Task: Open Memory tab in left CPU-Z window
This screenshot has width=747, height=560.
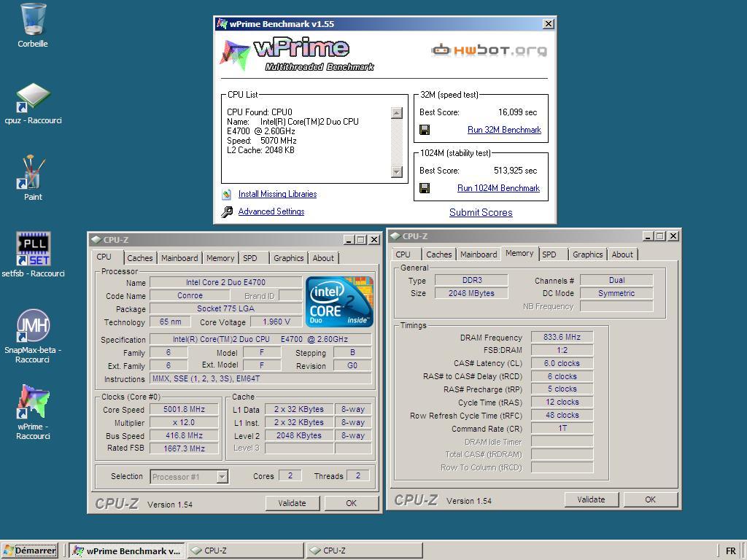Action: coord(220,258)
